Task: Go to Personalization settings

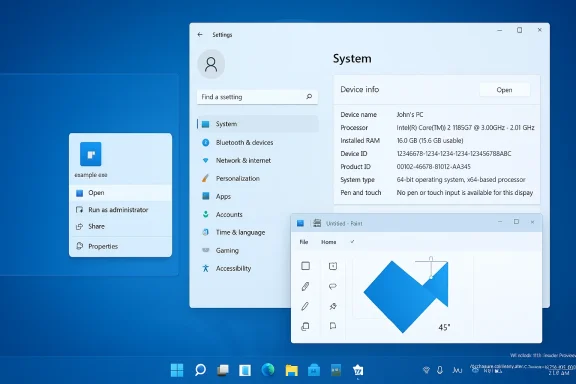Action: [258, 178]
